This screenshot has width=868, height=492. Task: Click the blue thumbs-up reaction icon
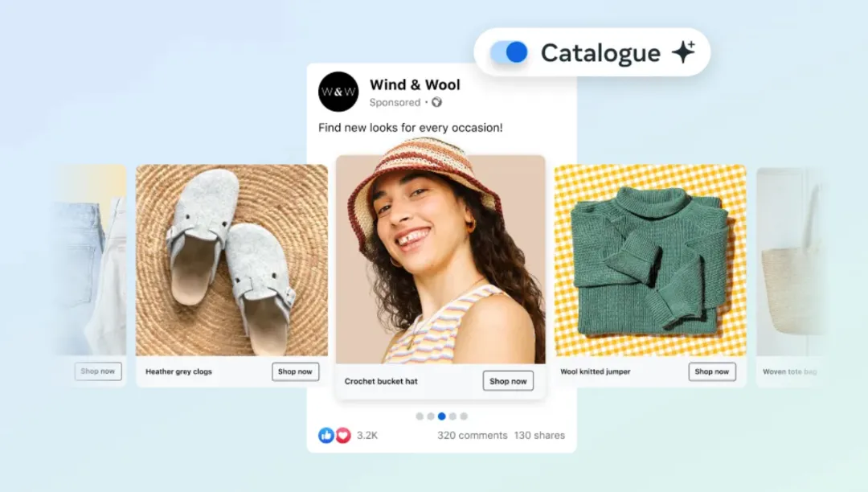point(326,436)
